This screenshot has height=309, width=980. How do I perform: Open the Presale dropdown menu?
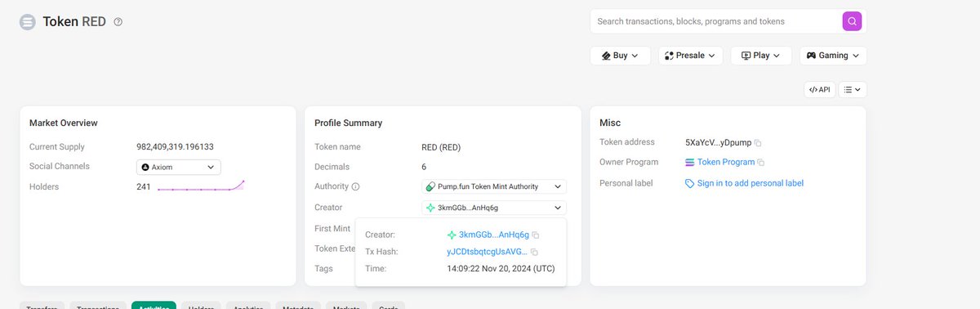(690, 56)
